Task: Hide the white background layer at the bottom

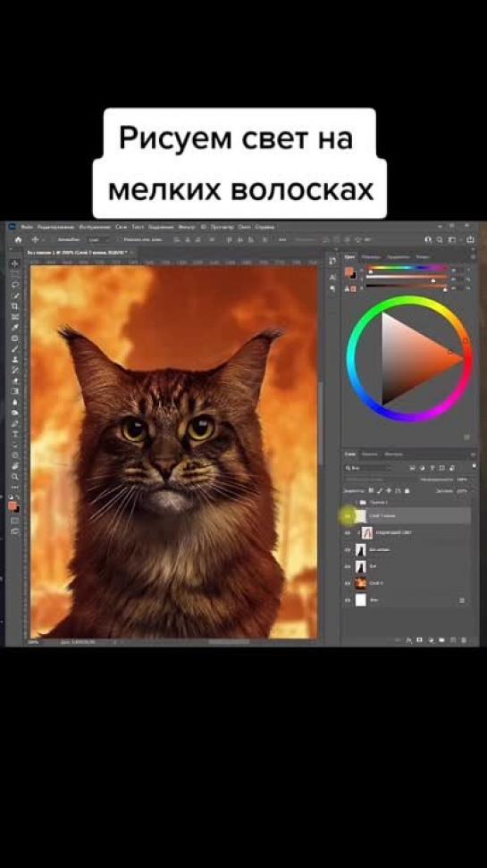Action: [x=348, y=600]
